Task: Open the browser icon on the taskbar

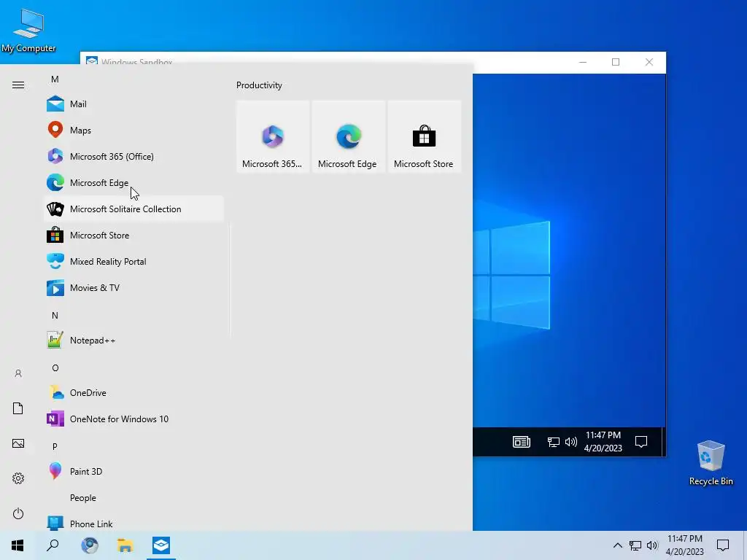Action: (x=90, y=545)
